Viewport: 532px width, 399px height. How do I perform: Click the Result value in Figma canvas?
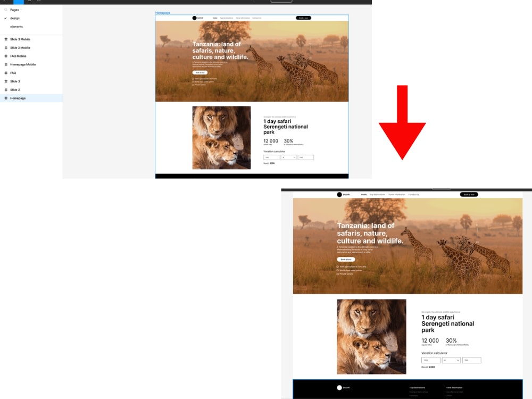tap(272, 163)
